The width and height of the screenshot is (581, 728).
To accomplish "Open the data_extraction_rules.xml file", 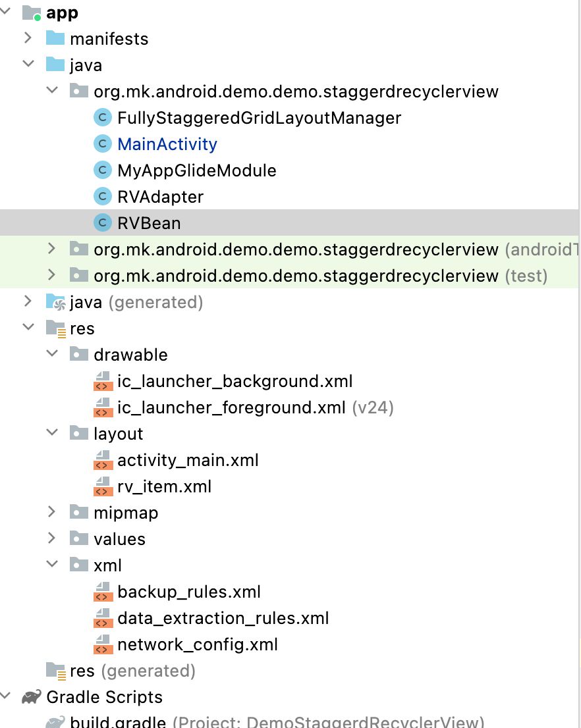I will [222, 619].
